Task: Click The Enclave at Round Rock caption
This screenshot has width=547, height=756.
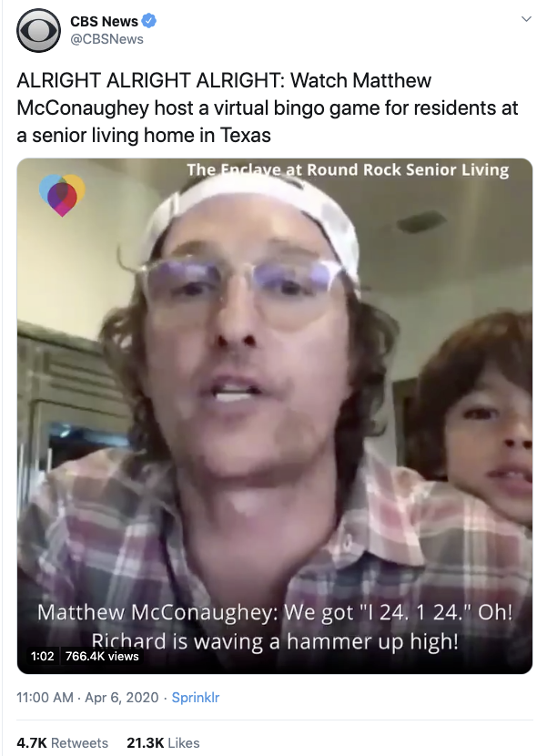Action: [x=348, y=169]
